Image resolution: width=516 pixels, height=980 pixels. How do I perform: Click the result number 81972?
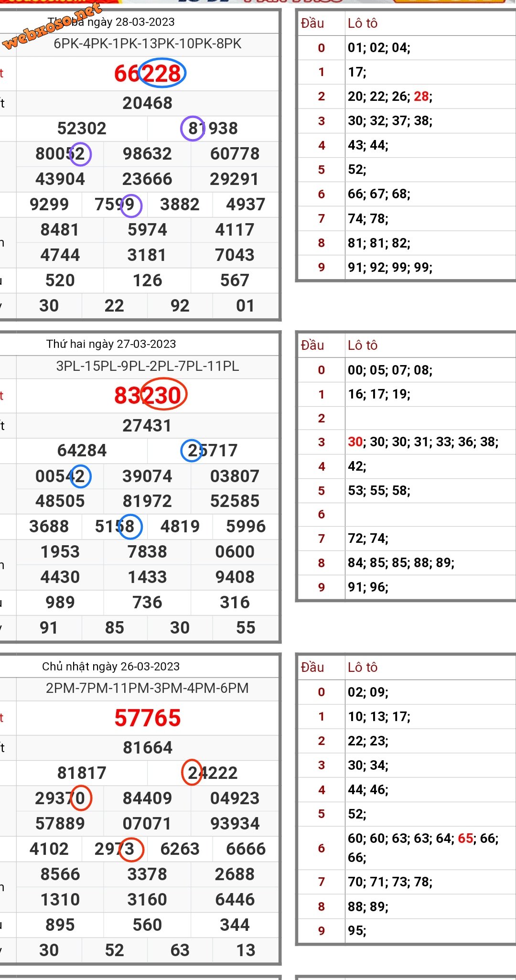(147, 501)
